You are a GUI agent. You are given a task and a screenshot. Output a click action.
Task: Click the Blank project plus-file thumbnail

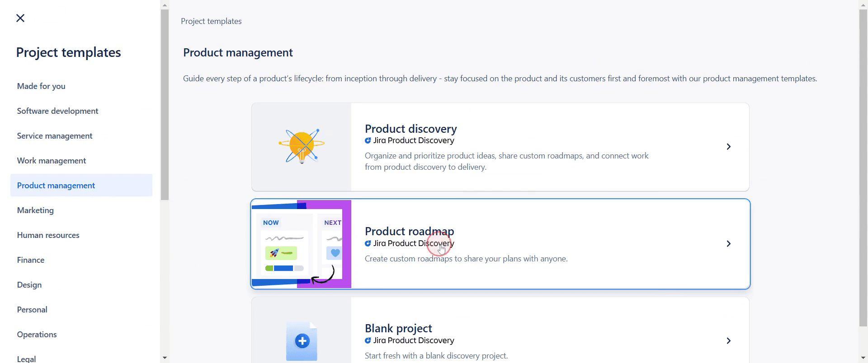click(x=302, y=341)
